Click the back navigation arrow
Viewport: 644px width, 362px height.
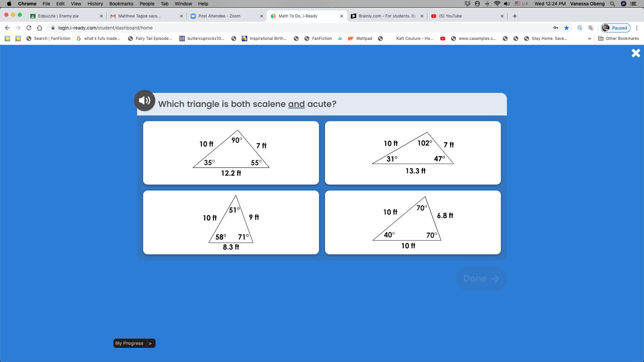[x=7, y=28]
